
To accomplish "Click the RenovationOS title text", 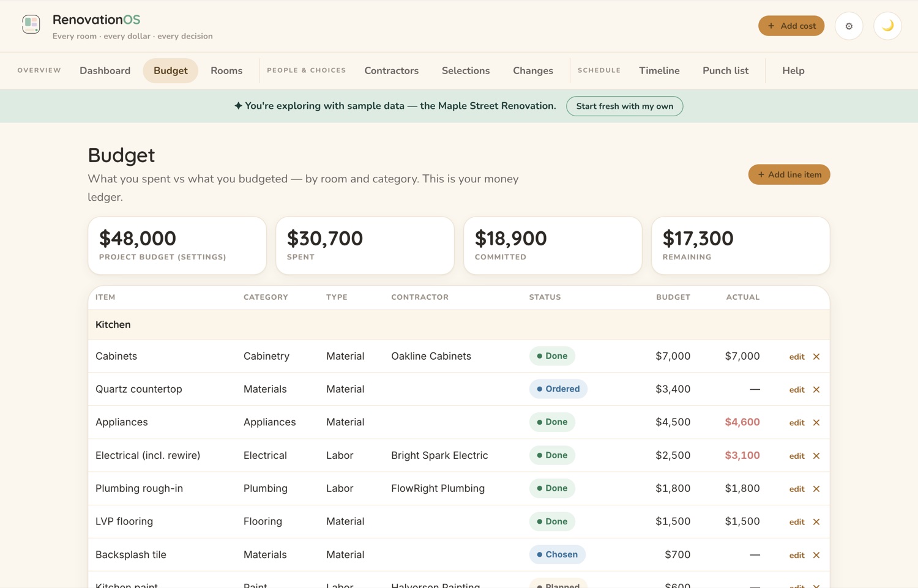I will coord(96,20).
